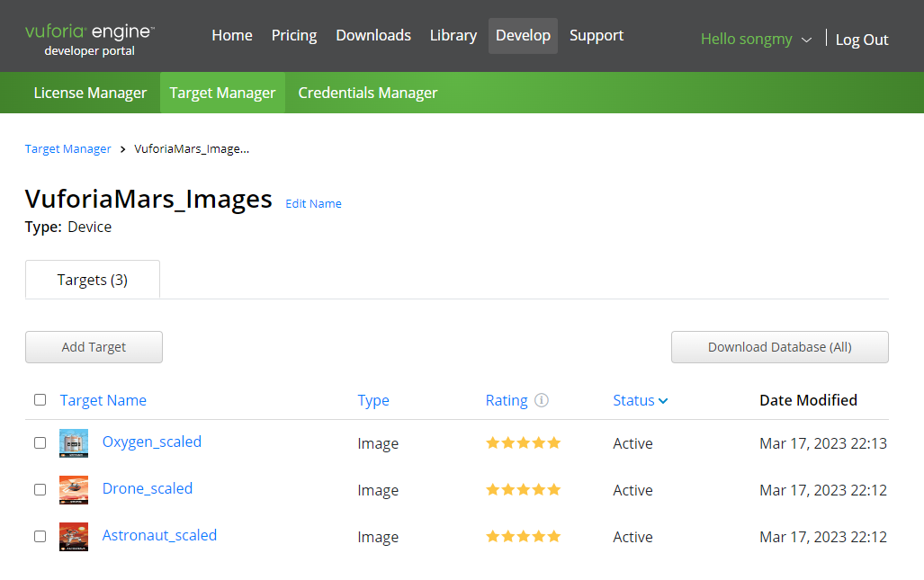Open the Oxygen_scaled thumbnail image
Viewport: 924px width, 580px height.
[74, 443]
